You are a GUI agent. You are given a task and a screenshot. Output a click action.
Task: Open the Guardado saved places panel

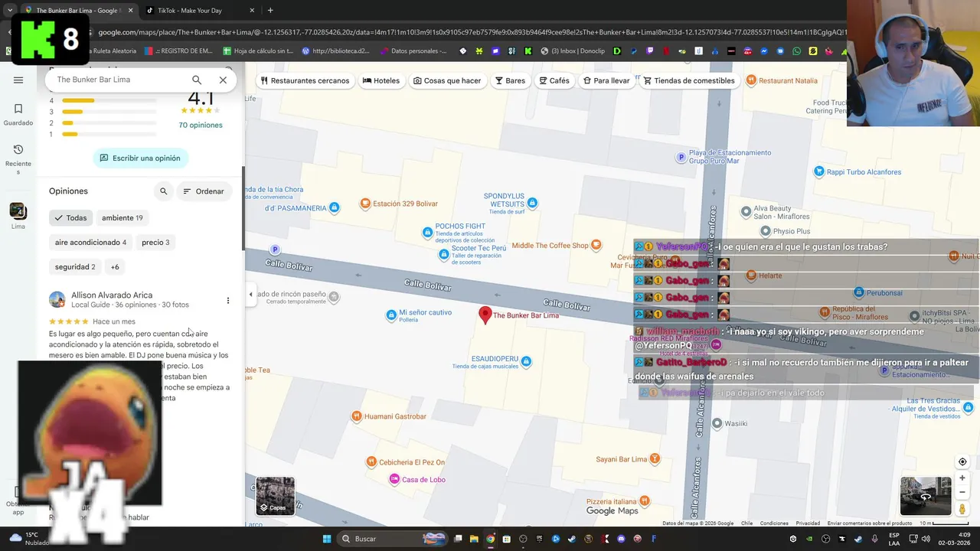[x=18, y=115]
